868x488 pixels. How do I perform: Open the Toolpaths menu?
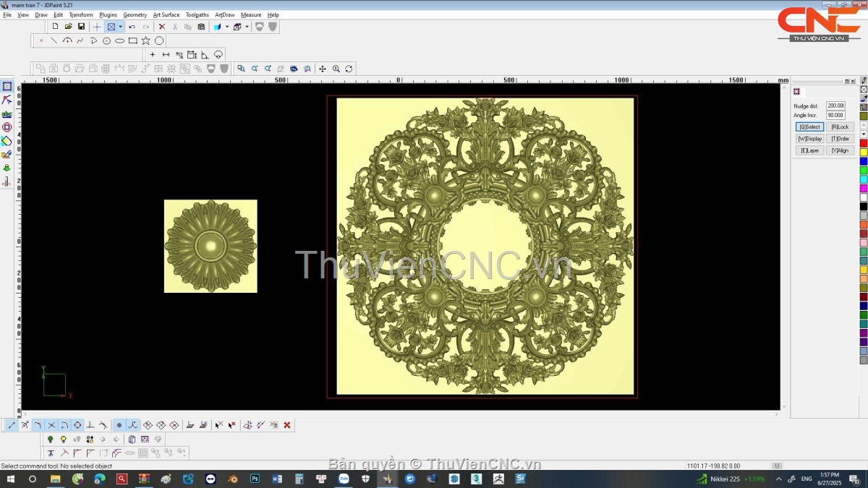[197, 14]
